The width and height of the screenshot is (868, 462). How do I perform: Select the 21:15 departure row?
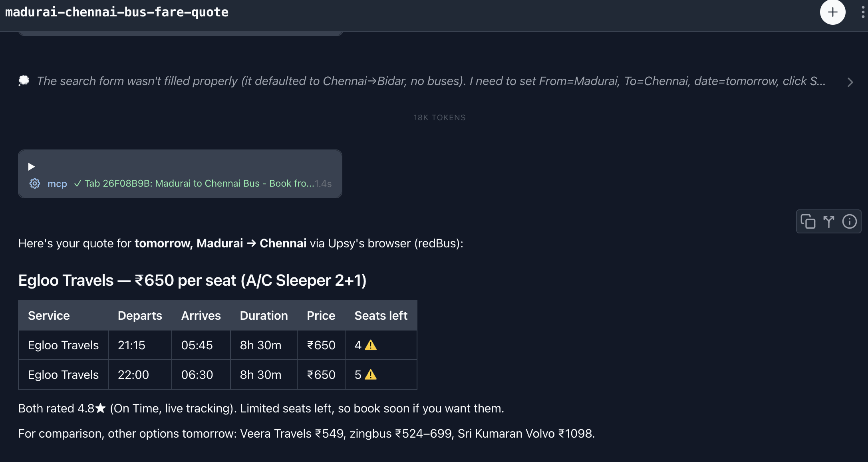[x=218, y=345]
